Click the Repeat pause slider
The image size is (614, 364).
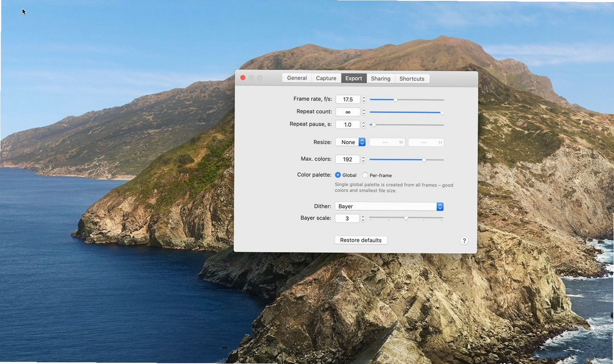coord(406,125)
